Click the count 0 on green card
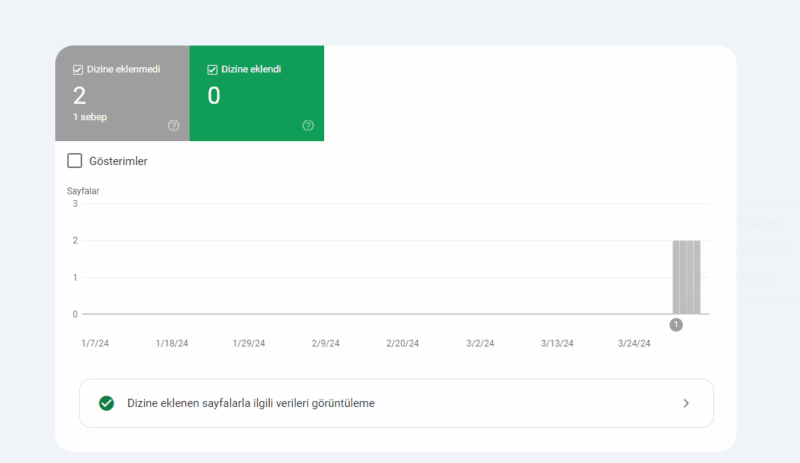This screenshot has width=800, height=463. pyautogui.click(x=214, y=96)
